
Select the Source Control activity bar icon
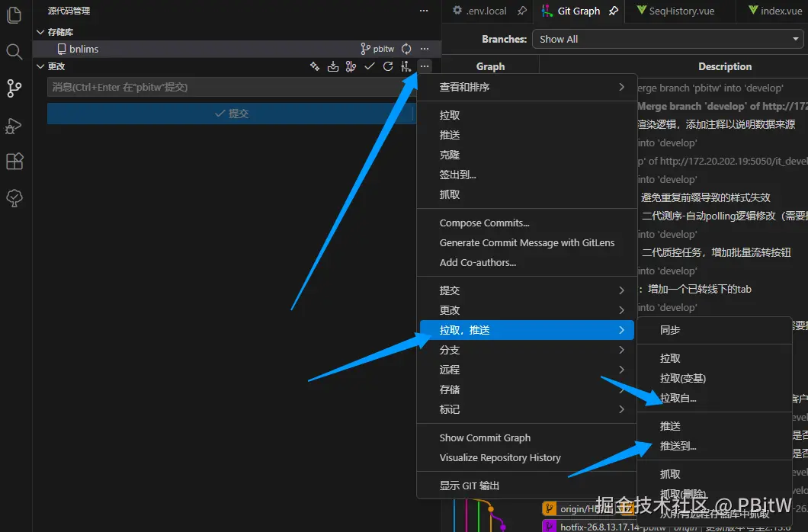tap(14, 88)
